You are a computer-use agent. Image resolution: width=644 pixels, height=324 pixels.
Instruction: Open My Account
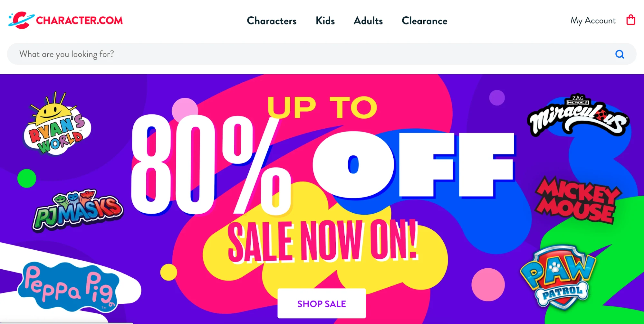tap(593, 21)
